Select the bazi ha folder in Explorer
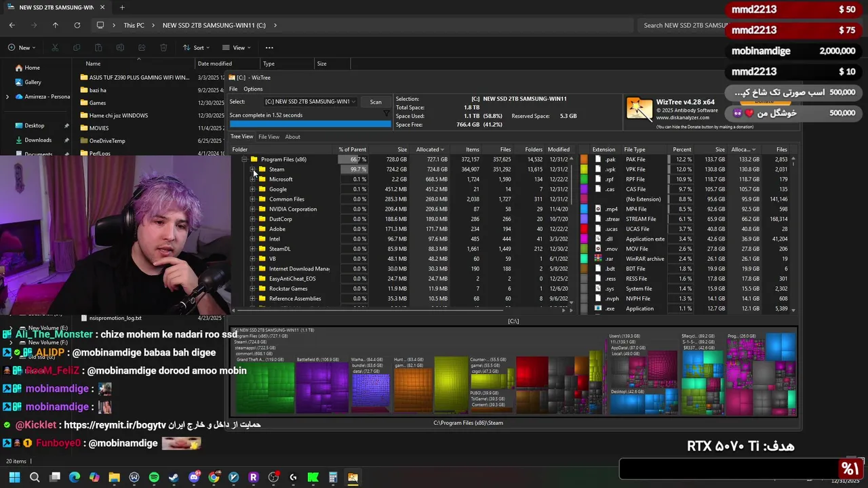868x488 pixels. (98, 90)
